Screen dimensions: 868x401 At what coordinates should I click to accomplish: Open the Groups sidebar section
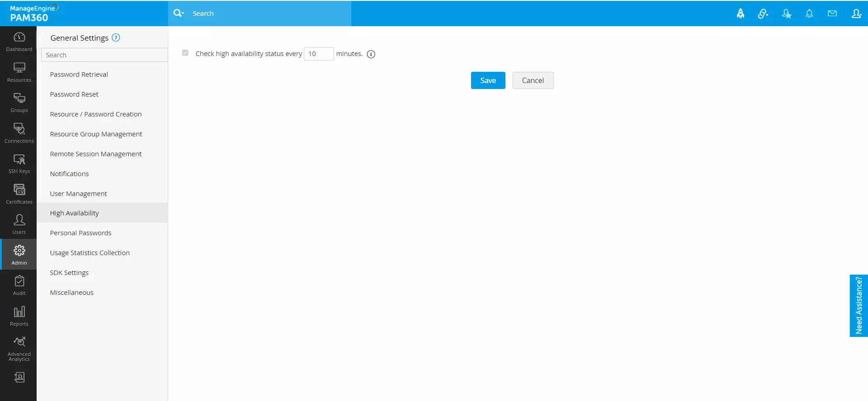click(19, 103)
